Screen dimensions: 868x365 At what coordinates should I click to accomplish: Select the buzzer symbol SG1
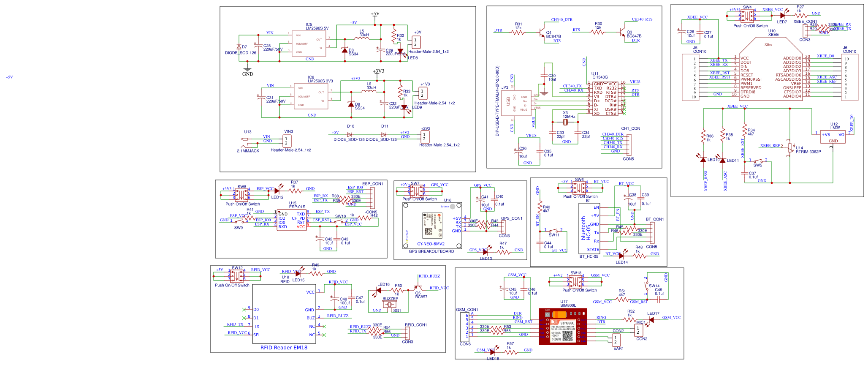(x=390, y=304)
